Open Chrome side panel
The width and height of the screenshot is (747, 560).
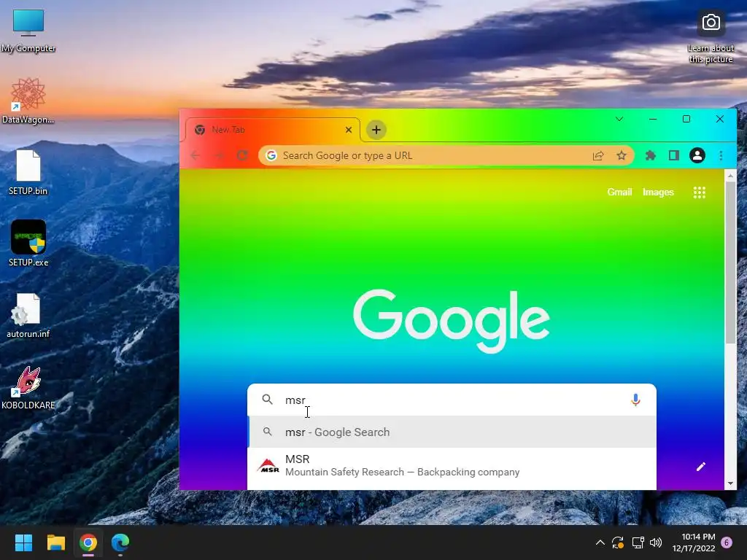click(x=673, y=155)
